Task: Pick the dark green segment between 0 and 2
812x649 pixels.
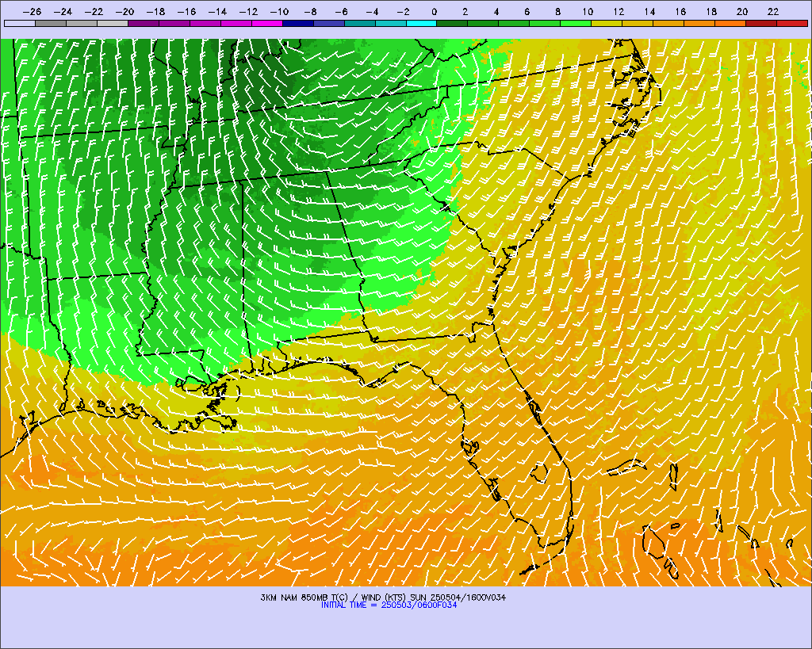Action: click(x=453, y=23)
